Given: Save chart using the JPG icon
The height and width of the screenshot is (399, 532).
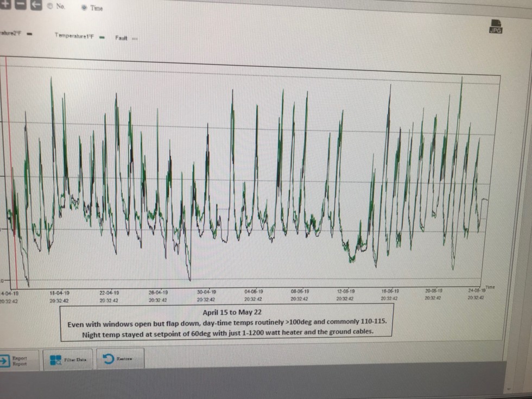Looking at the screenshot, I should (x=495, y=26).
